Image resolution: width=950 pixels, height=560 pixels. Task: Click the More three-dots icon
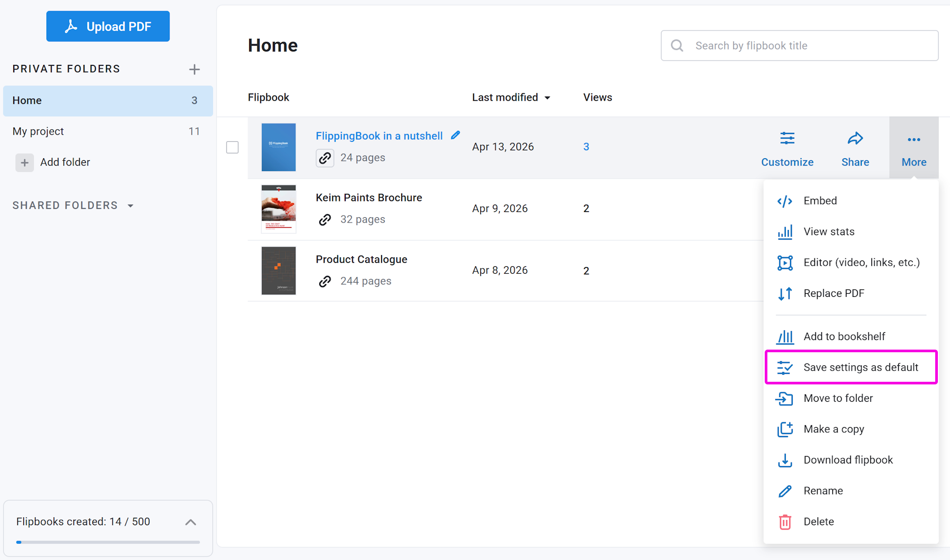[914, 140]
